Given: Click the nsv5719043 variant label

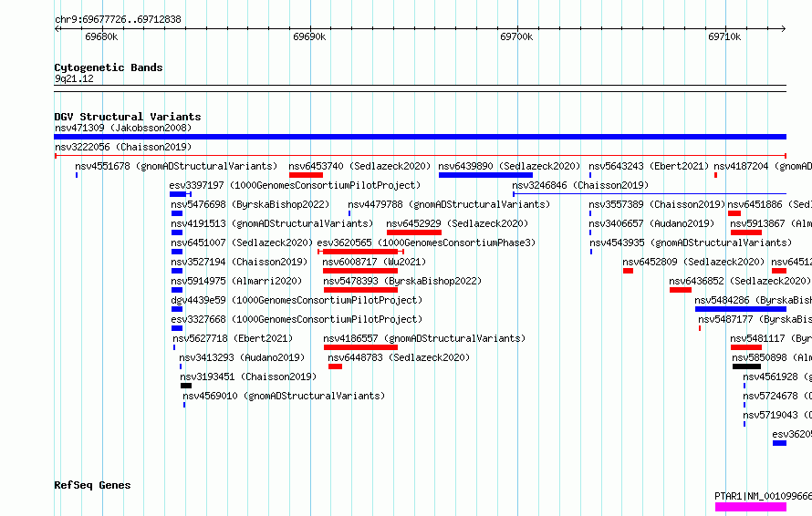Looking at the screenshot, I should [x=777, y=415].
